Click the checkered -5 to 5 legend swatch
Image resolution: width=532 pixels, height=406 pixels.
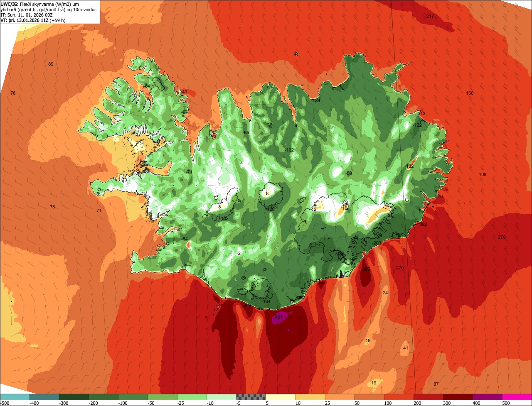[251, 397]
